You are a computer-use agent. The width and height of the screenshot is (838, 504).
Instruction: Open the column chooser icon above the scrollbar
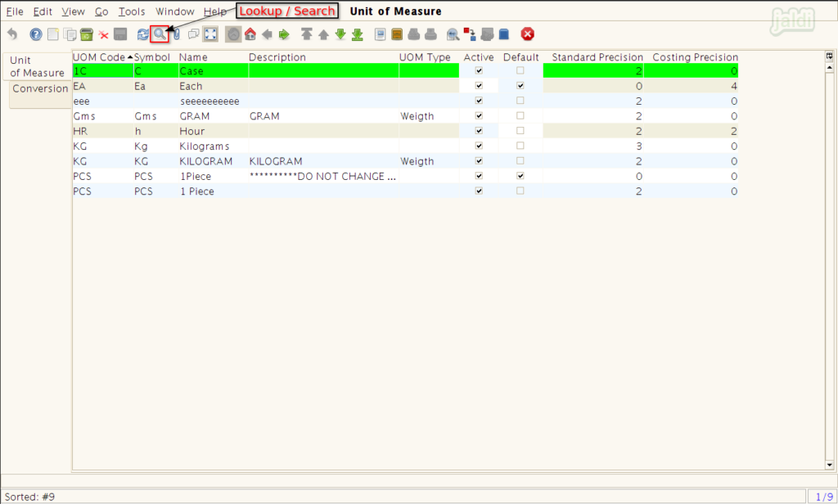coord(830,56)
